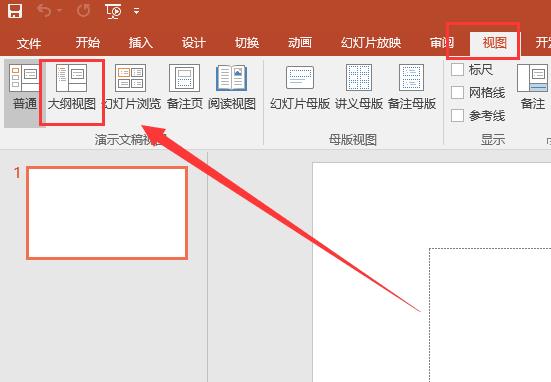This screenshot has width=551, height=382.
Task: Click the Save icon in quick access toolbar
Action: (14, 11)
